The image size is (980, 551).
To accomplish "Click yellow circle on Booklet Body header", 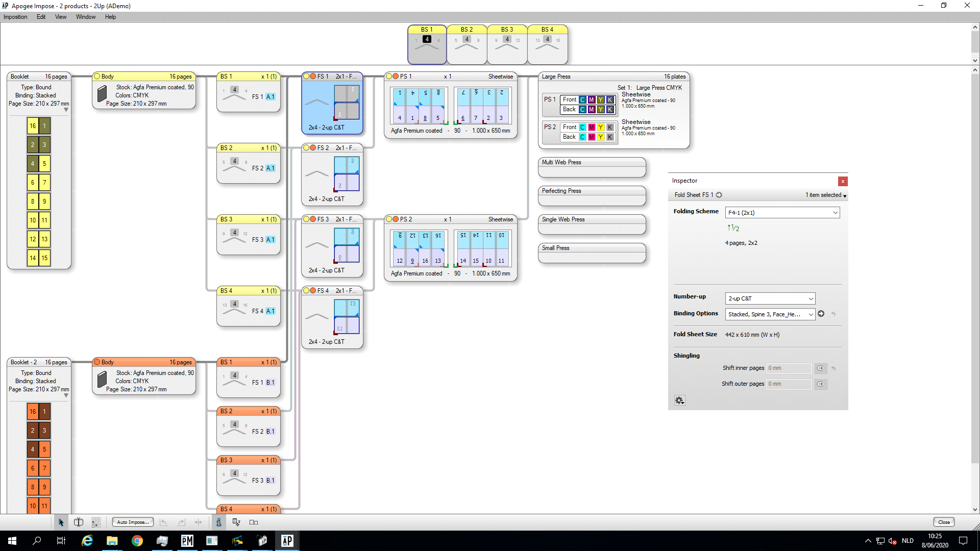I will point(97,77).
